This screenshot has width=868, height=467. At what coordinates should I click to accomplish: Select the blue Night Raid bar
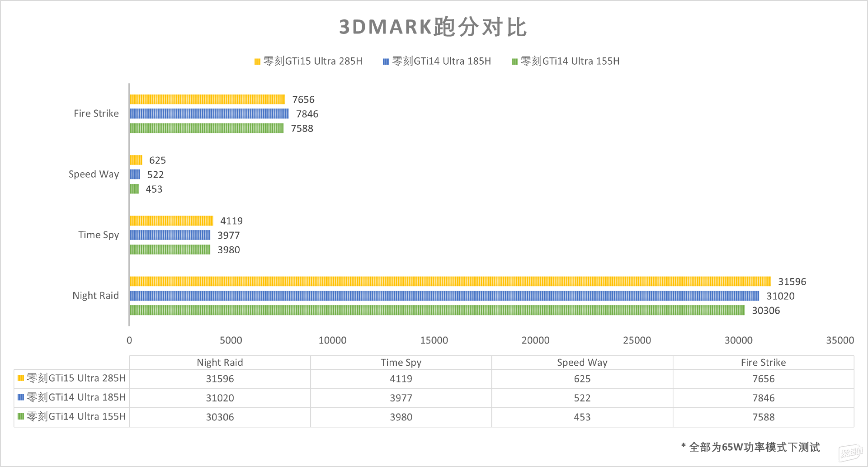[444, 296]
